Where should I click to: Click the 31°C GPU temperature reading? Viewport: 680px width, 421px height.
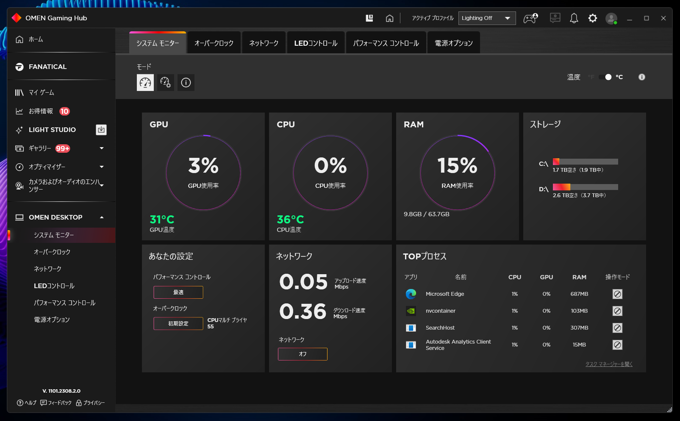point(162,219)
